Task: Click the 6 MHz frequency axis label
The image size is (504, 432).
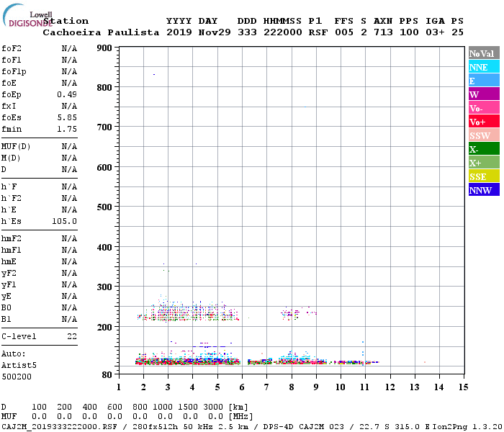Action: 242,387
